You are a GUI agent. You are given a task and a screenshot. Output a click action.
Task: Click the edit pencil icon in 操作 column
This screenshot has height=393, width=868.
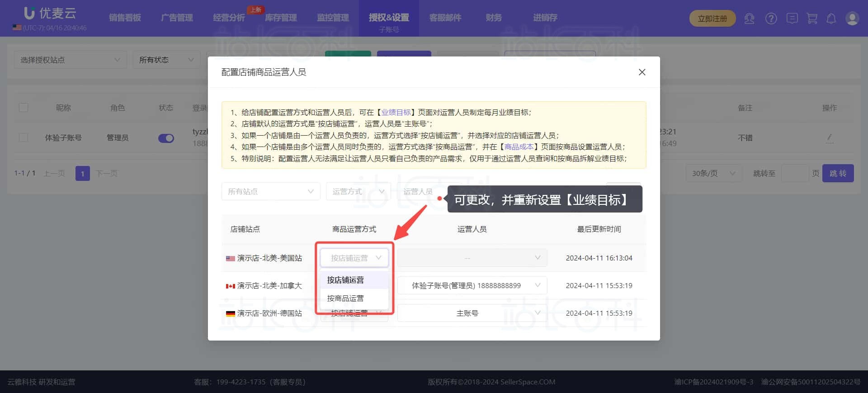click(x=829, y=137)
